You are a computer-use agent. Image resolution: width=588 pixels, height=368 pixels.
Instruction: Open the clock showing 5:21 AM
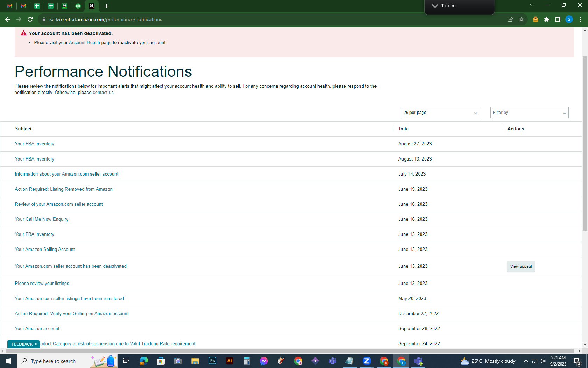coord(558,361)
